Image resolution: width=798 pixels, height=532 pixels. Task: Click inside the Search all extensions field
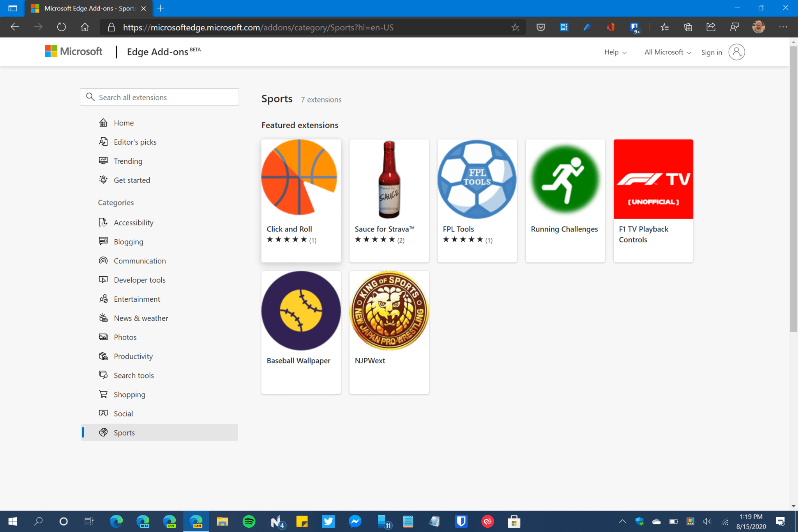[x=160, y=97]
